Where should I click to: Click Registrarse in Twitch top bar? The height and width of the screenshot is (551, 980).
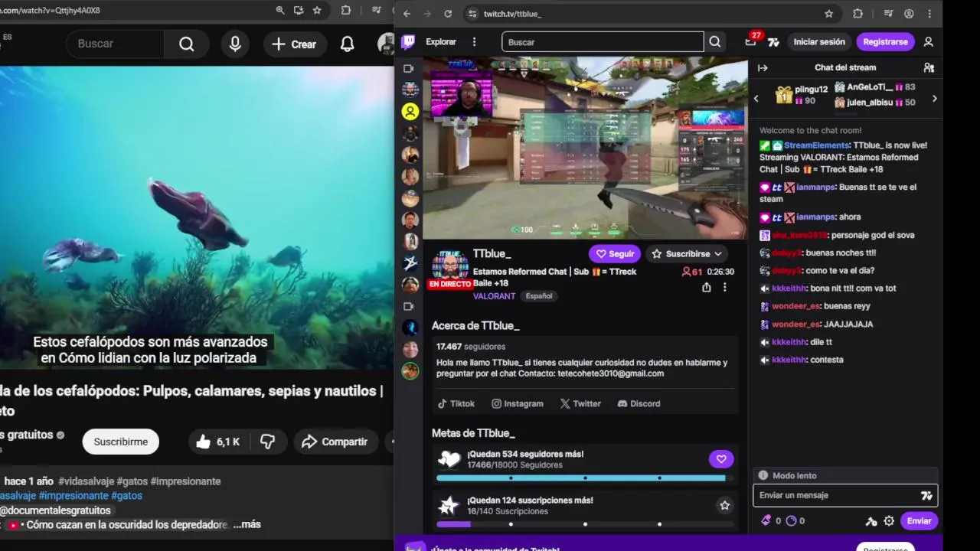coord(885,42)
